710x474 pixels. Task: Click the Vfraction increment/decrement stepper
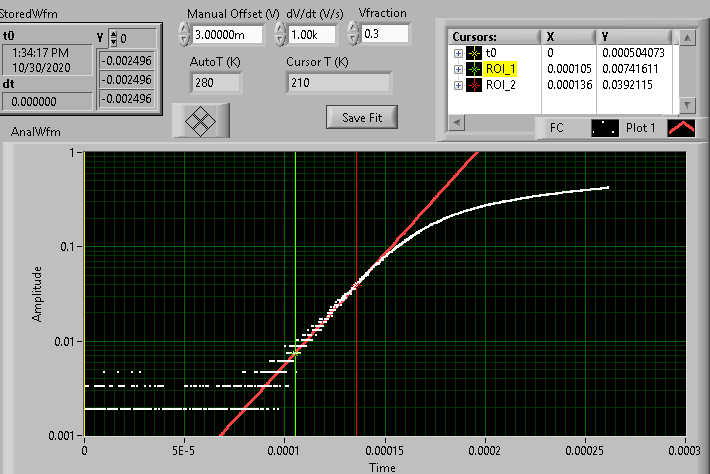pyautogui.click(x=354, y=34)
